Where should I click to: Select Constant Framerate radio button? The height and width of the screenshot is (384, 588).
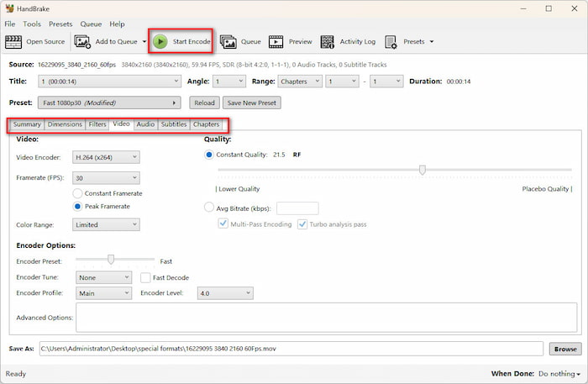77,193
